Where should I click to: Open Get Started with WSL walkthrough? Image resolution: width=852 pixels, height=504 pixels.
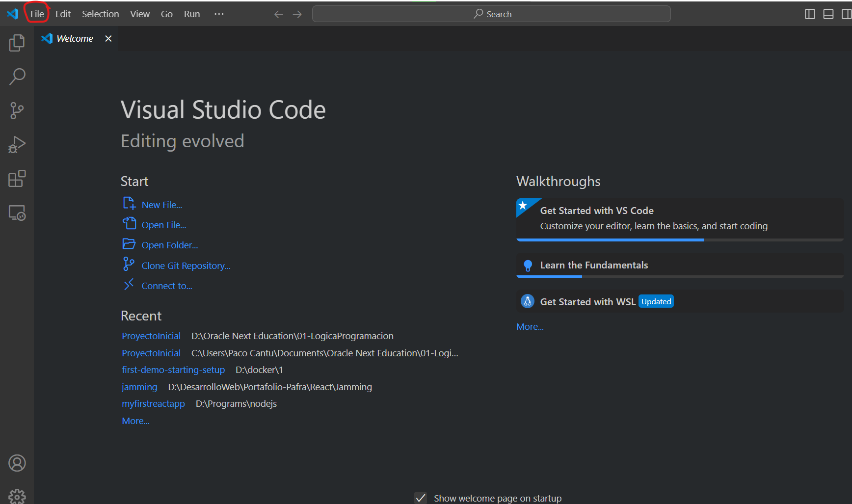(680, 301)
